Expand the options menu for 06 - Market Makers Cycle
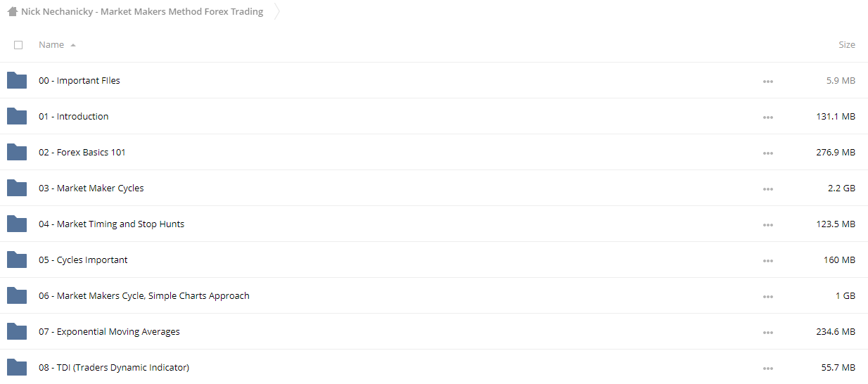868x384 pixels. click(767, 297)
